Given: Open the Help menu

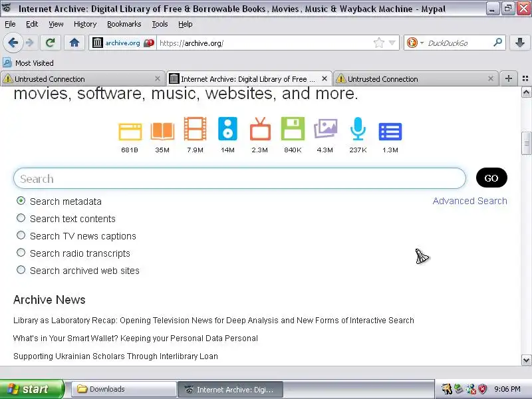Looking at the screenshot, I should [x=186, y=24].
